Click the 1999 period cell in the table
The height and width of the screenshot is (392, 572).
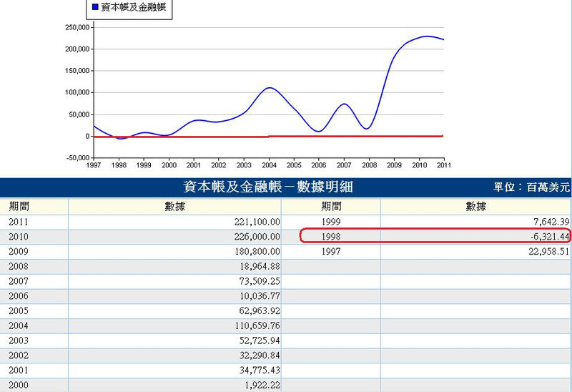point(331,222)
